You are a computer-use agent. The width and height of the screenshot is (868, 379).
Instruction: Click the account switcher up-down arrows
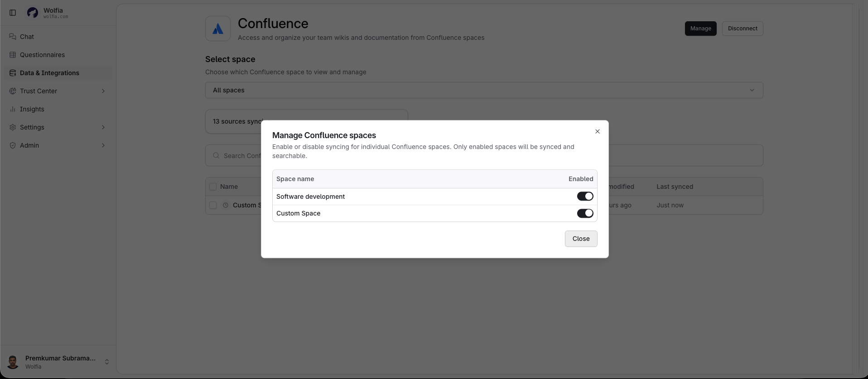point(107,362)
